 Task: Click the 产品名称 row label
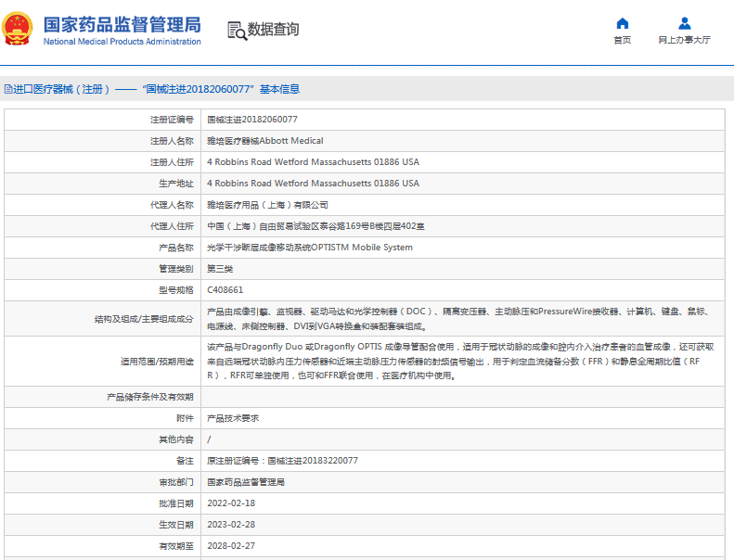click(x=176, y=248)
